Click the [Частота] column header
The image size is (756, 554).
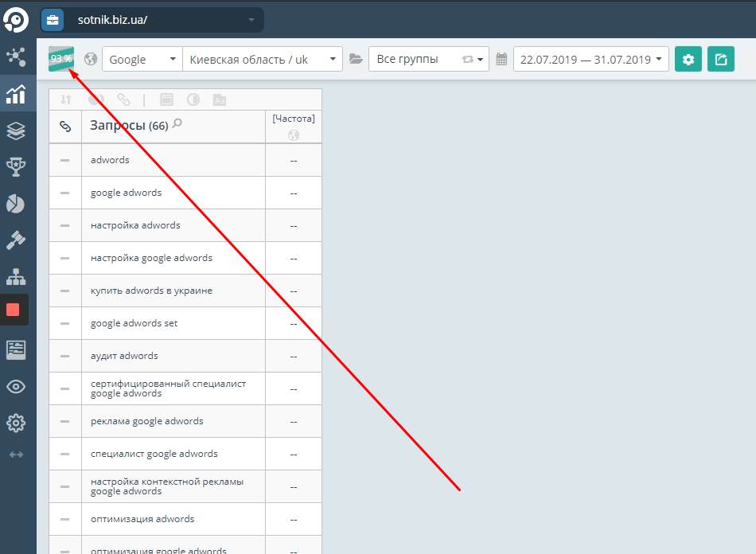click(x=294, y=119)
